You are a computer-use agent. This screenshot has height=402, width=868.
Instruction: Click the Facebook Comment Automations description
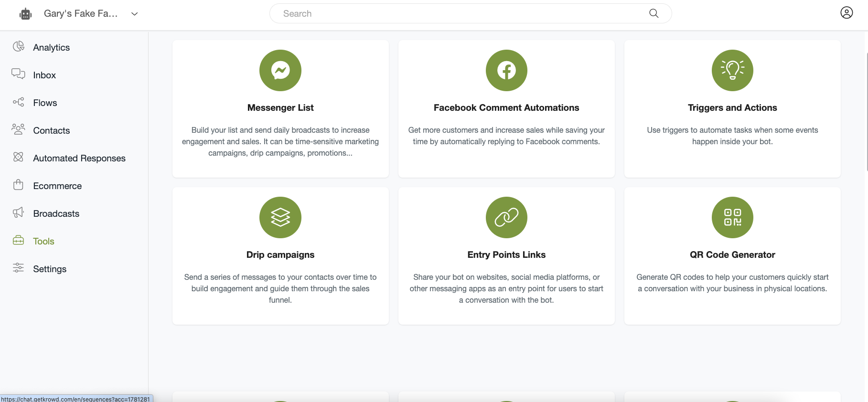point(506,136)
